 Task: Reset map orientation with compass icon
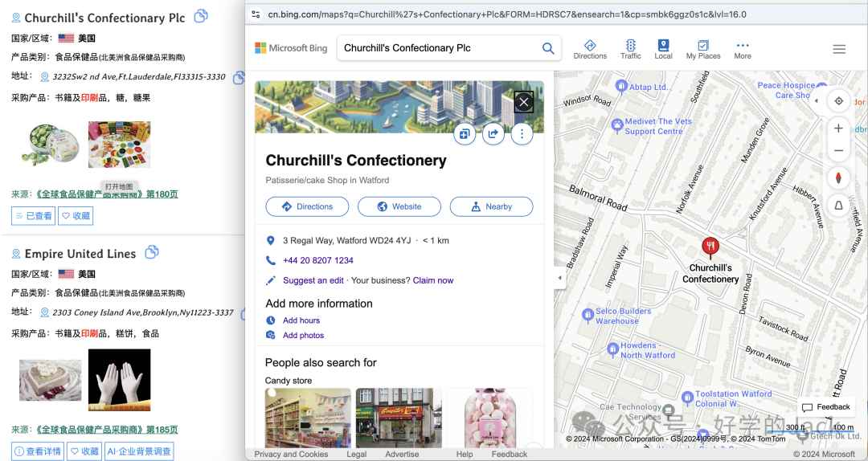pyautogui.click(x=838, y=178)
